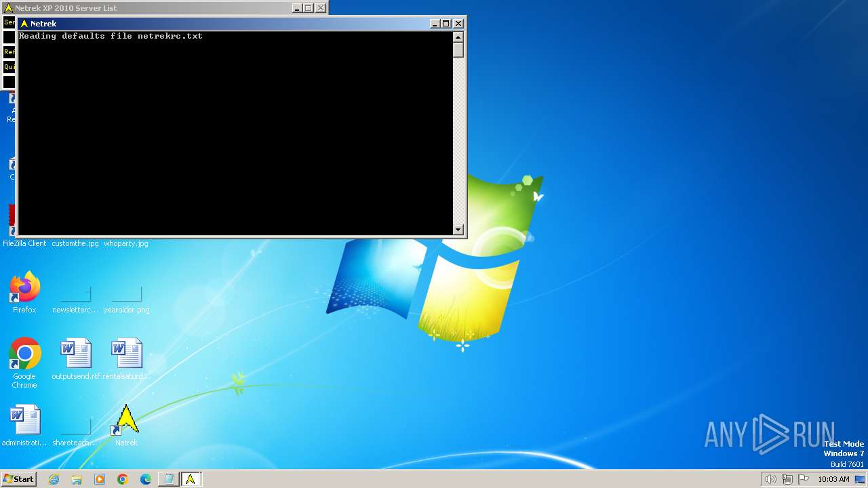
Task: Open network status tray icon
Action: [x=787, y=479]
